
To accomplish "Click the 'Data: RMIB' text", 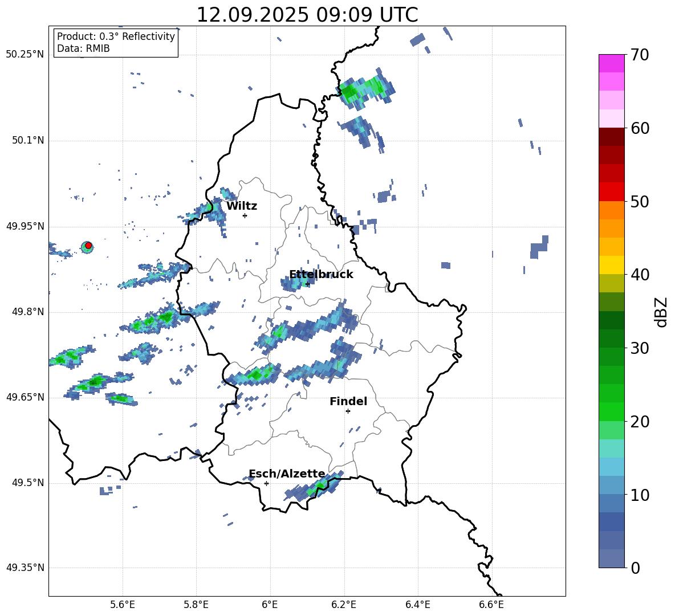I will [x=83, y=48].
